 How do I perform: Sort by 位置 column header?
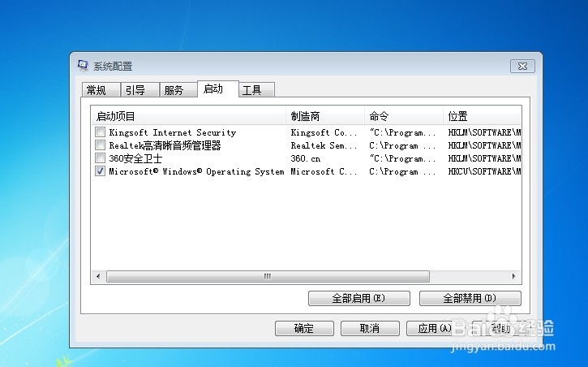[x=483, y=116]
